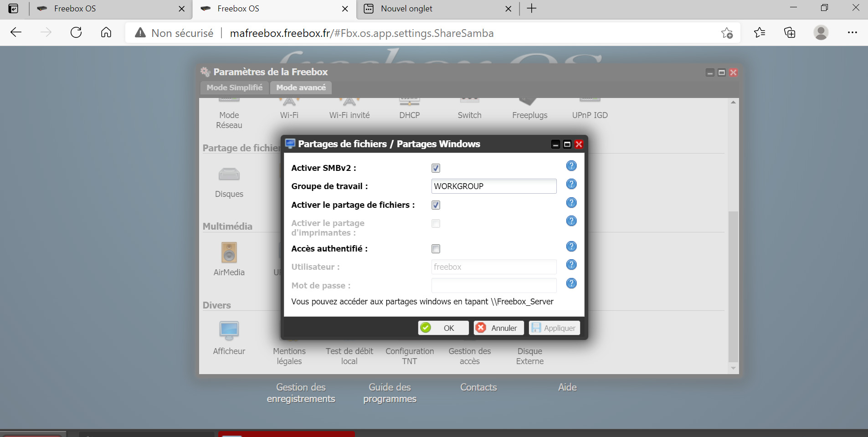Open browser collections
This screenshot has height=437, width=868.
(790, 32)
